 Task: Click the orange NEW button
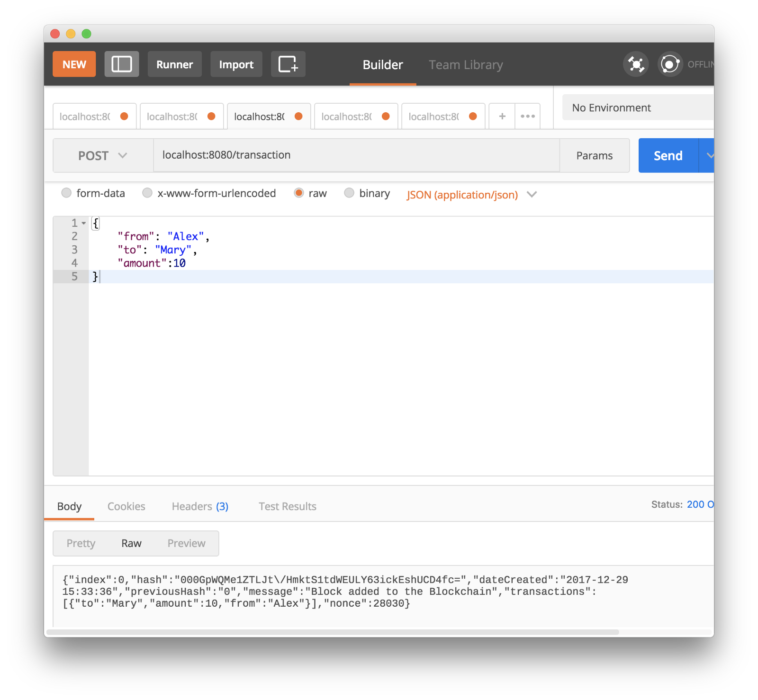click(74, 64)
